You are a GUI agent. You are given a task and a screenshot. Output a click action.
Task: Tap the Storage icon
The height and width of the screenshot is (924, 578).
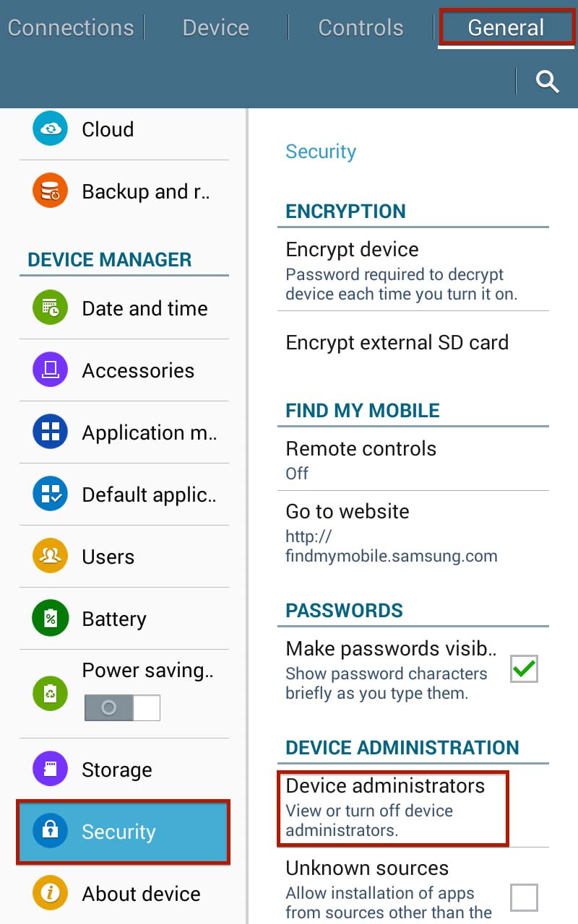point(50,770)
